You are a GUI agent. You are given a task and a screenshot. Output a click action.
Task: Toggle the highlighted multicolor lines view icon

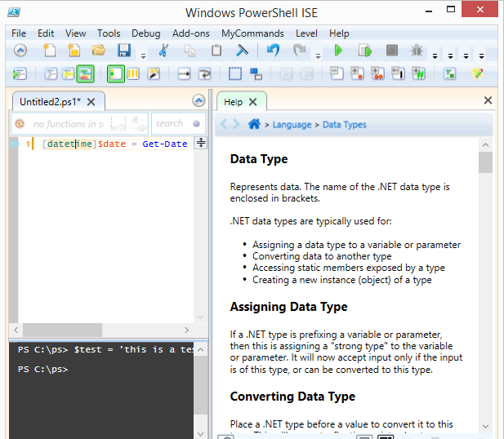tap(85, 74)
